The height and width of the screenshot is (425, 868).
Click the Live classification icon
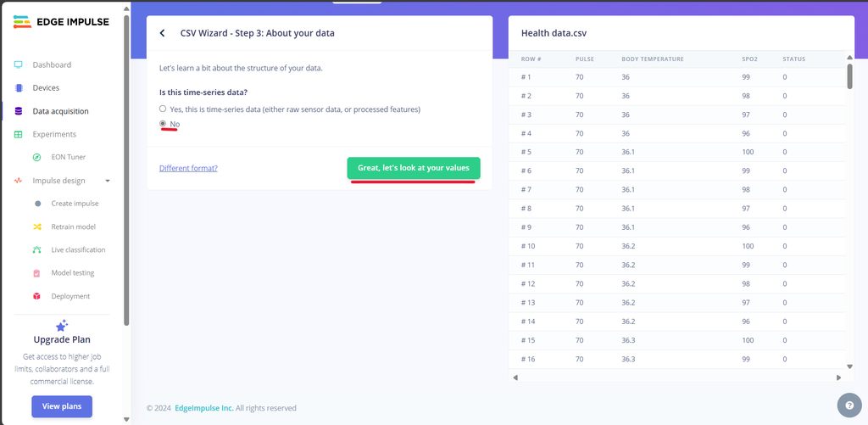click(37, 250)
